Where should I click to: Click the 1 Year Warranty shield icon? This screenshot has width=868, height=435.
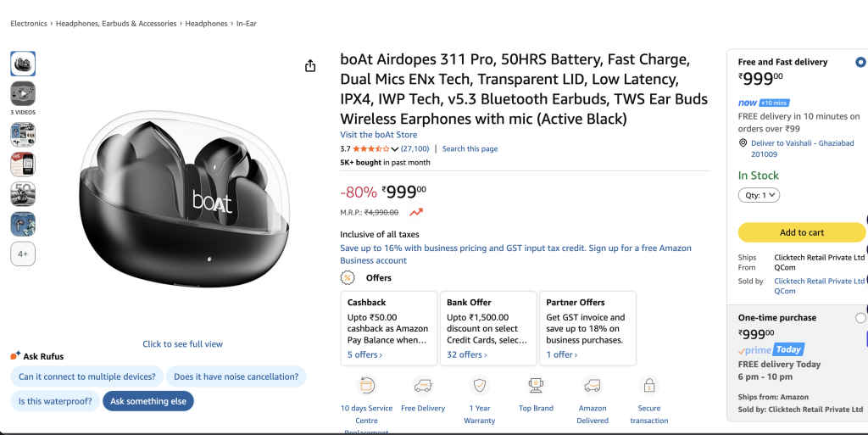pos(480,386)
